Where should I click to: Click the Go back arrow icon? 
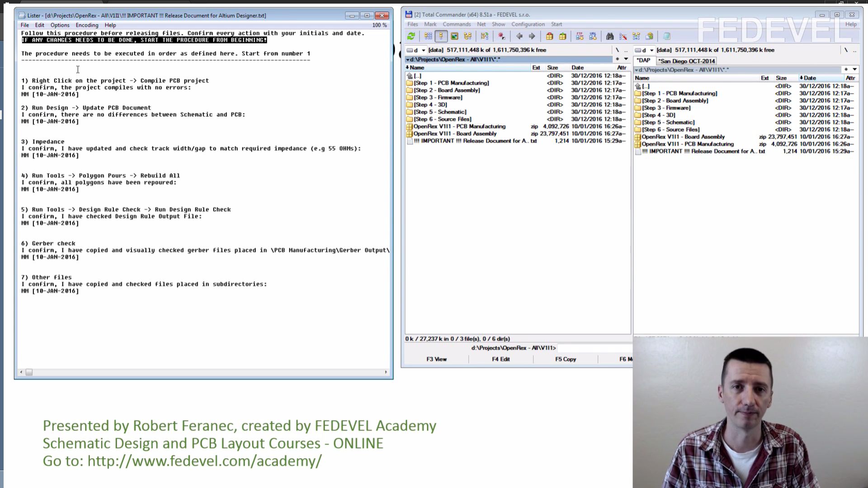519,36
